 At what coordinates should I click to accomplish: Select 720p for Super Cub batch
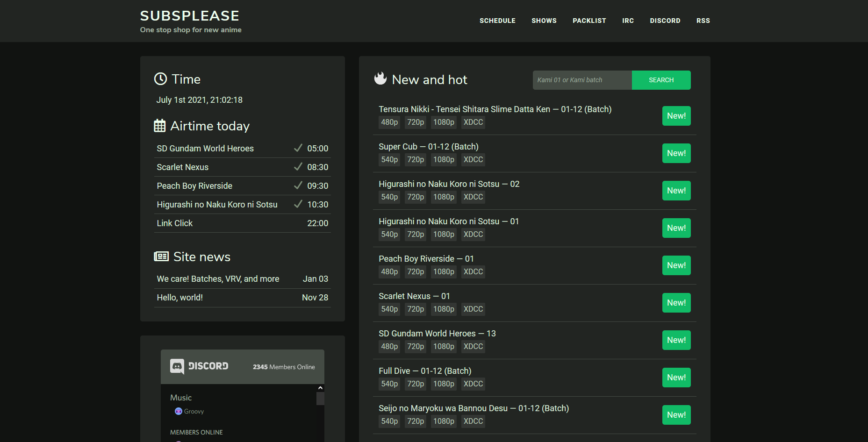pyautogui.click(x=416, y=160)
